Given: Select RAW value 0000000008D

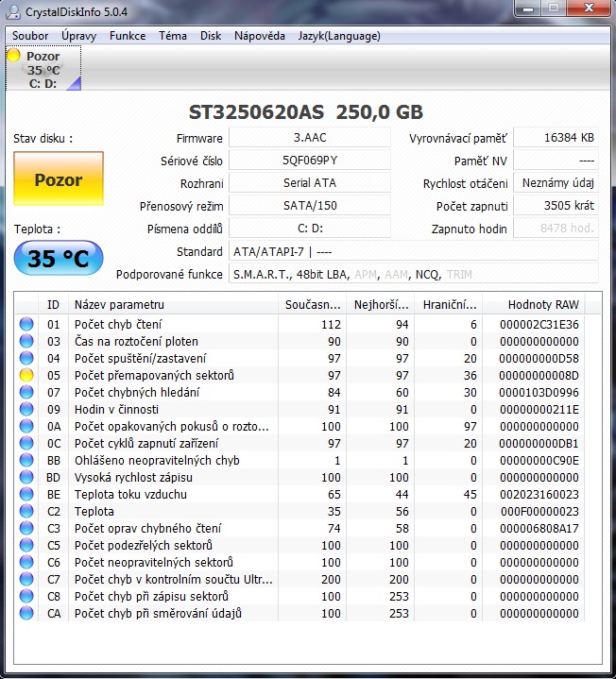Looking at the screenshot, I should click(x=539, y=376).
